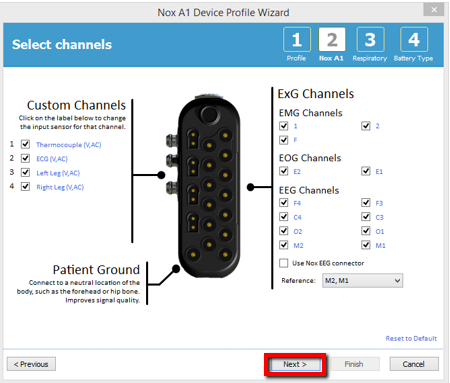The image size is (450, 383).
Task: Open step 4 Battery Type
Action: pos(414,40)
